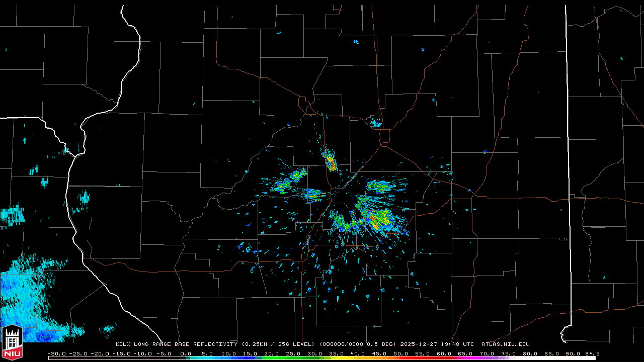This screenshot has height=362, width=644.
Task: Click the 70.0 scale label
Action: (488, 353)
